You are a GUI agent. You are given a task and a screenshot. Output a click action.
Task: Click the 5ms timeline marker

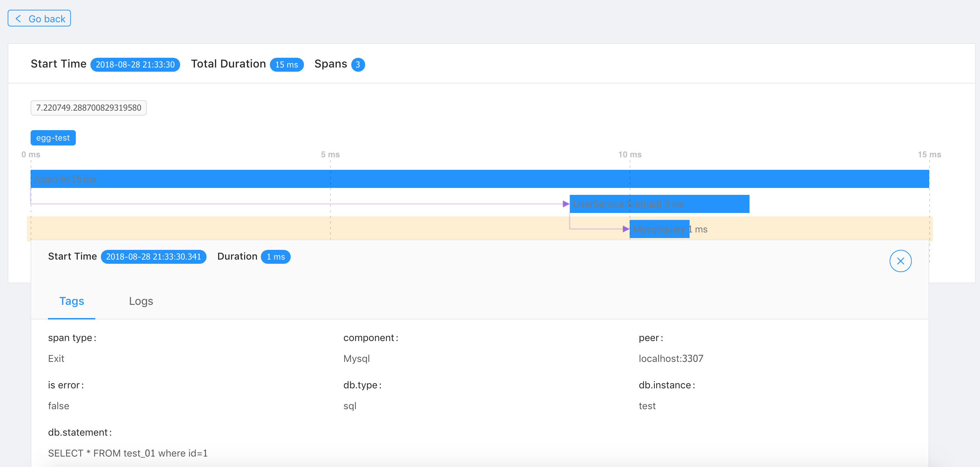point(329,155)
